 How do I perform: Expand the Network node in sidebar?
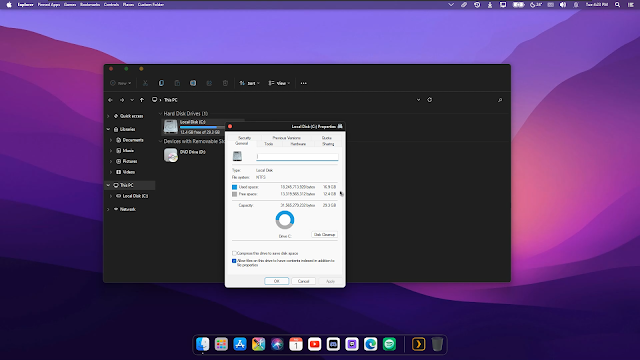(109, 209)
